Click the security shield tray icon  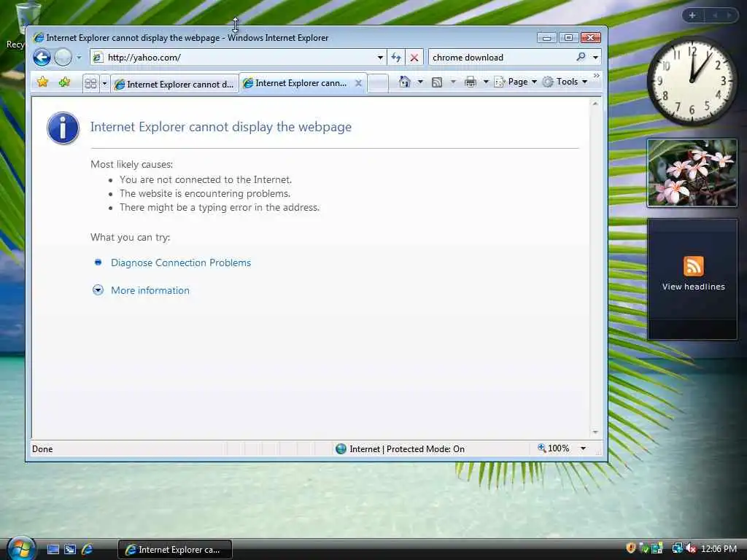[x=631, y=548]
